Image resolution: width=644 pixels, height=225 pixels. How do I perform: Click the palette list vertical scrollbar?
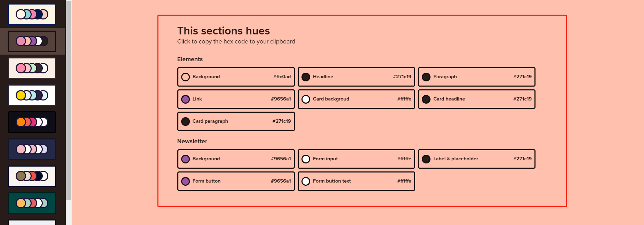coord(69,101)
